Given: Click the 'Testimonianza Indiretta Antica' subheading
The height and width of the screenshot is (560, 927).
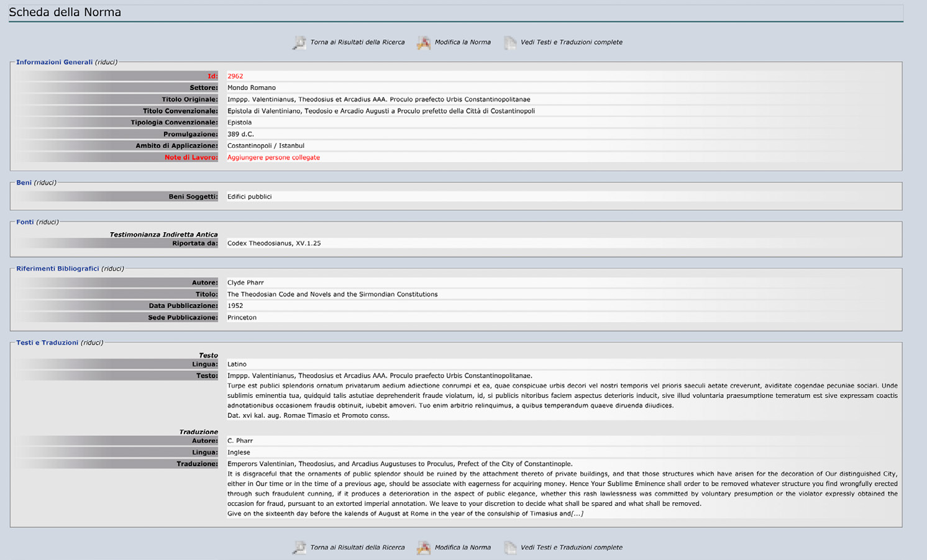Looking at the screenshot, I should pos(163,235).
